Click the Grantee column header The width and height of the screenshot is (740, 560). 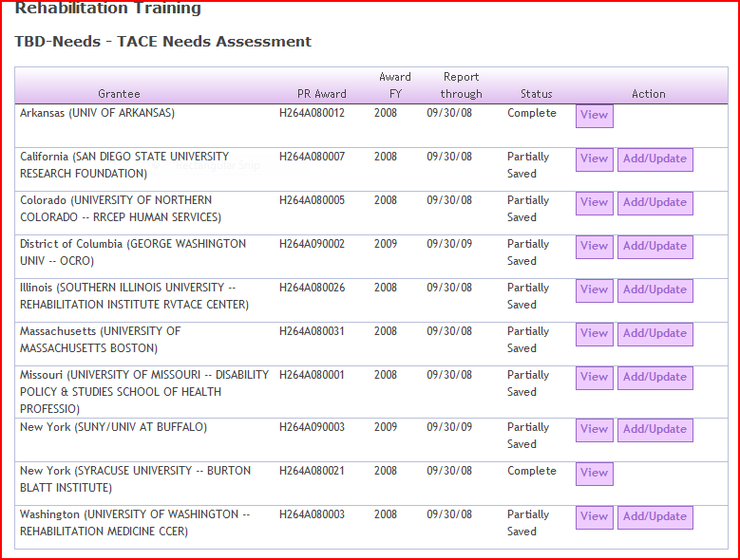pyautogui.click(x=119, y=94)
